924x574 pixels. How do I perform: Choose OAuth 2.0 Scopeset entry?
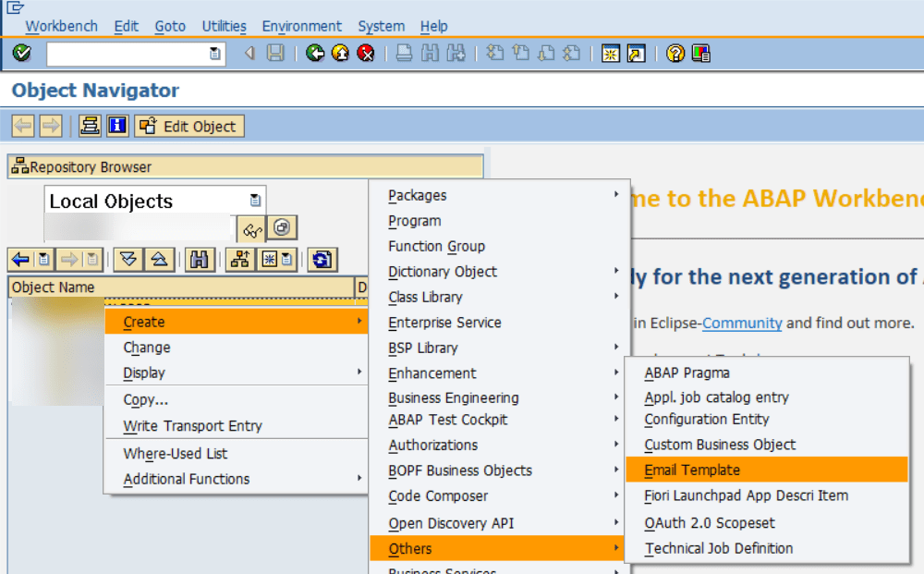(x=710, y=523)
